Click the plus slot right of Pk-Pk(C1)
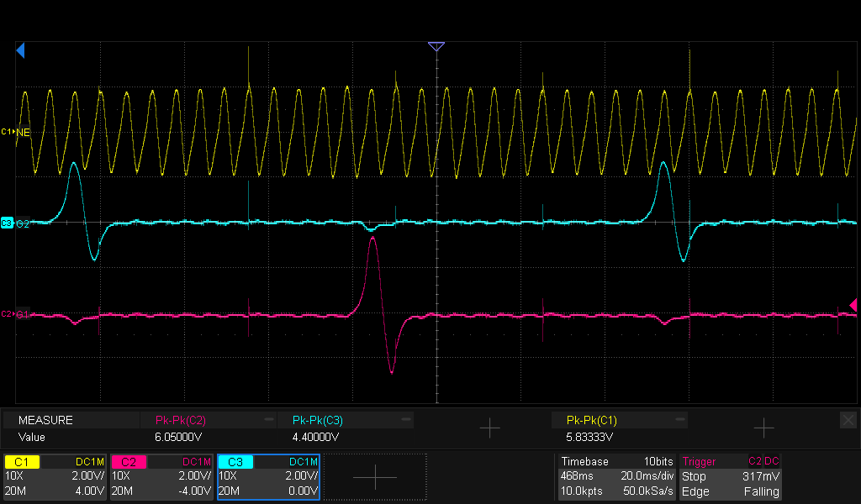861x504 pixels. (x=763, y=428)
